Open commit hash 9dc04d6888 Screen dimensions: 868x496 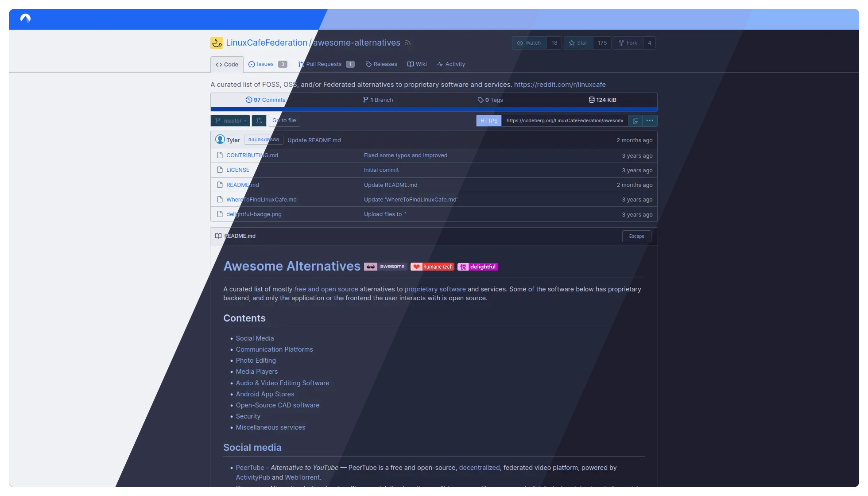[263, 140]
